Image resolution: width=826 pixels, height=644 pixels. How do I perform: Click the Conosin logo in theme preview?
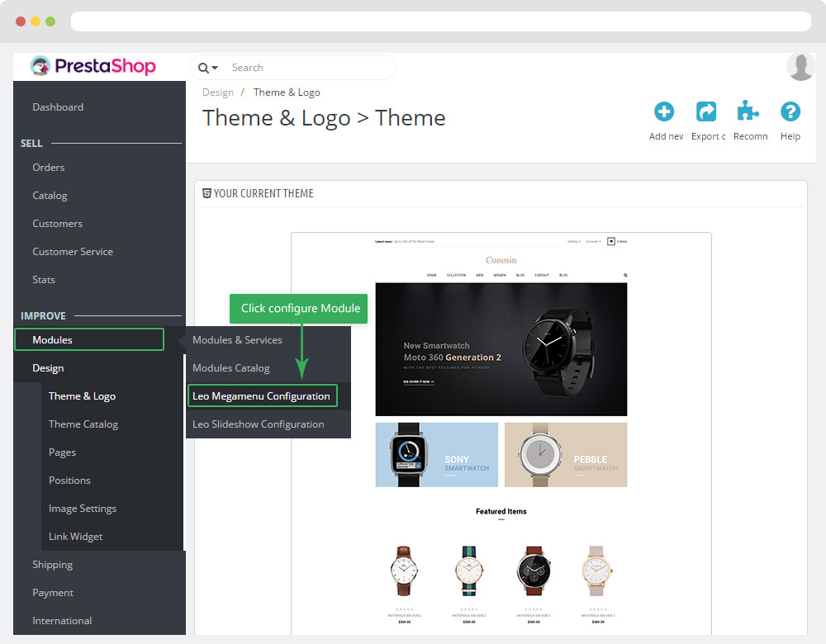click(501, 260)
